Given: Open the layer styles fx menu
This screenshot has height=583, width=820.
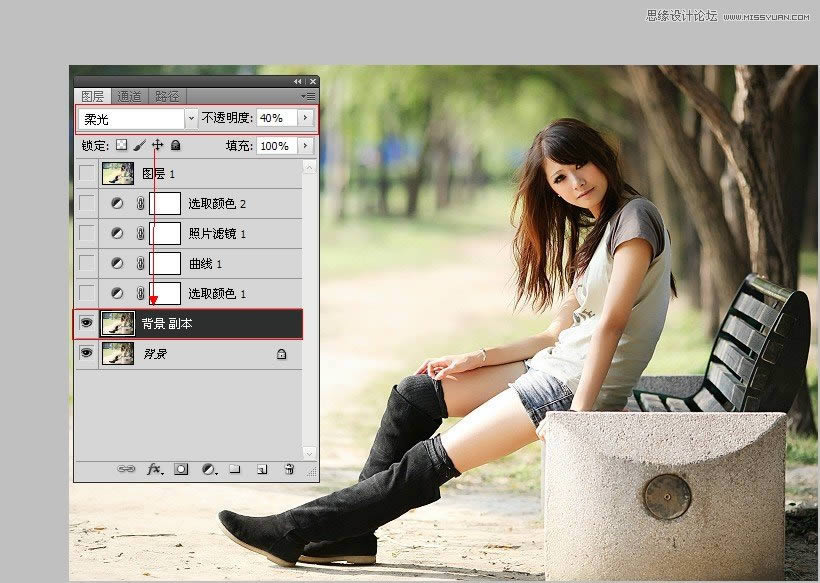Looking at the screenshot, I should [153, 468].
